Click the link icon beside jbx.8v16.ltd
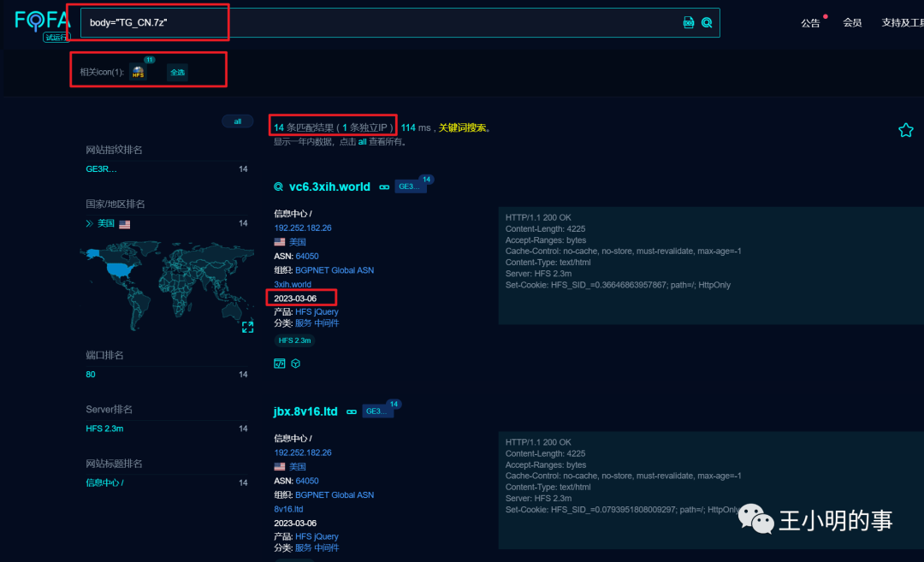 [x=352, y=411]
